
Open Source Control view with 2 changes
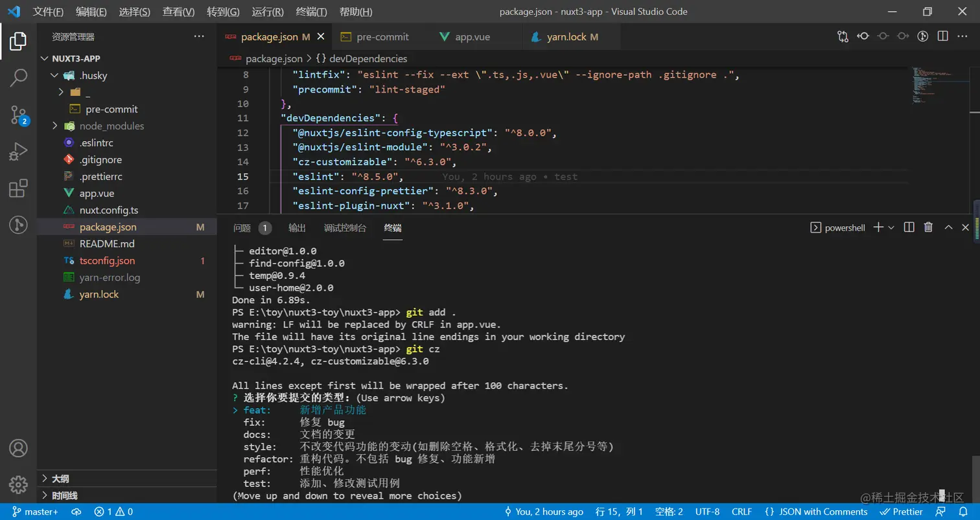coord(18,115)
